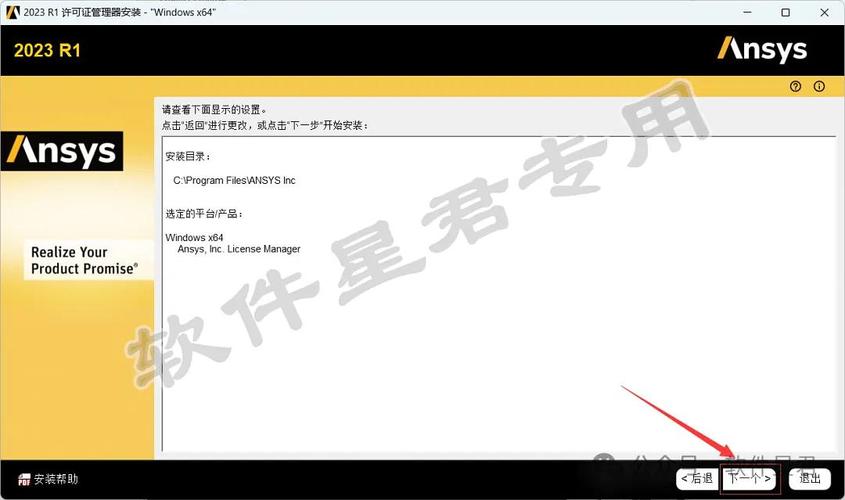The height and width of the screenshot is (500, 845).
Task: Click the Ansys logo in the header
Action: pos(762,50)
